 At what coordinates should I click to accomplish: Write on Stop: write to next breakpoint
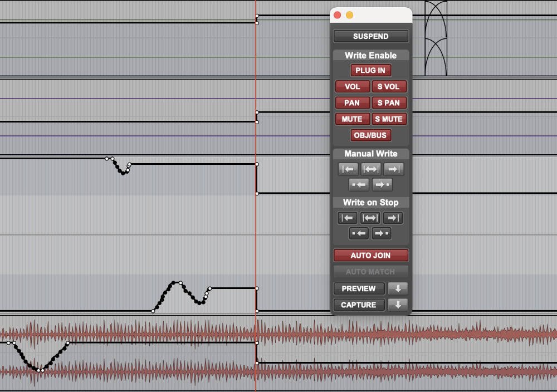pos(382,233)
